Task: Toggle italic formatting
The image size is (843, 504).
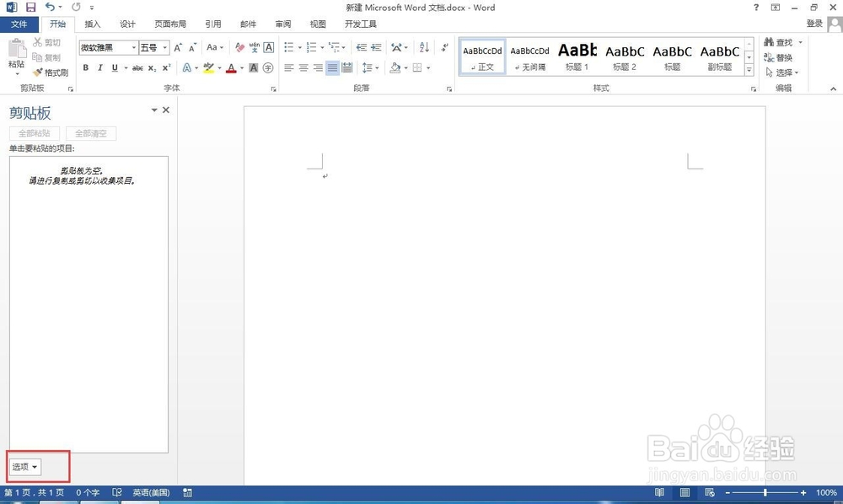Action: click(x=100, y=67)
